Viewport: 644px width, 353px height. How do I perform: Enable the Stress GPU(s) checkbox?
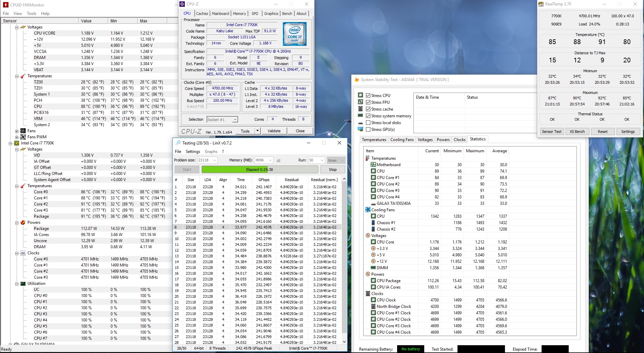(368, 129)
